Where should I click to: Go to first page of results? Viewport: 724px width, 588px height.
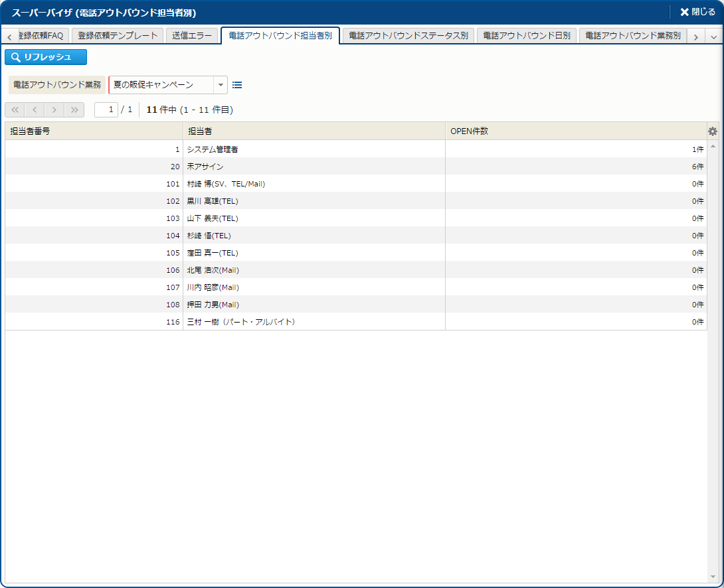(15, 110)
